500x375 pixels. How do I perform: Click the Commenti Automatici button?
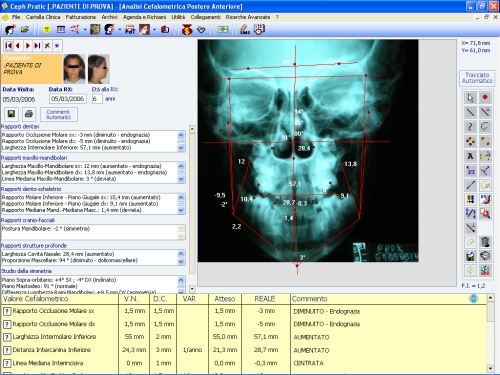(x=59, y=114)
